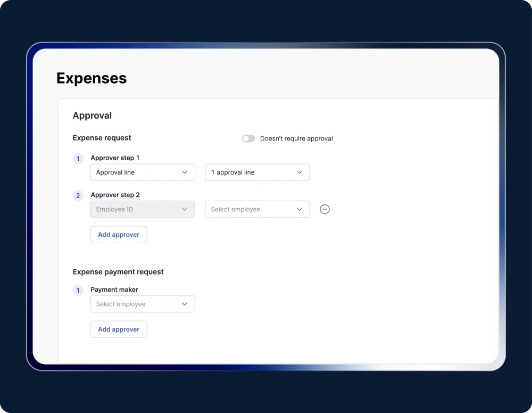The height and width of the screenshot is (413, 532).
Task: Open the greyed-out "Employee ID" dropdown
Action: (143, 209)
